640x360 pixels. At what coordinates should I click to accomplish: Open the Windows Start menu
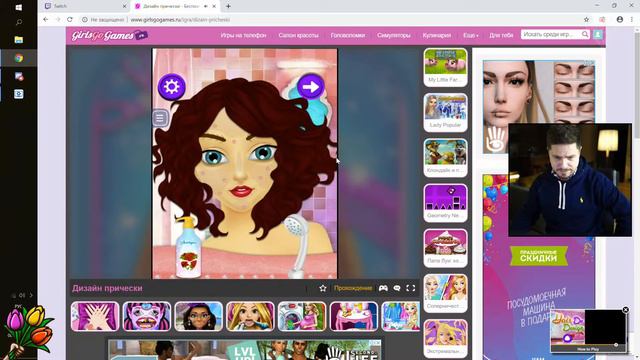(x=19, y=7)
